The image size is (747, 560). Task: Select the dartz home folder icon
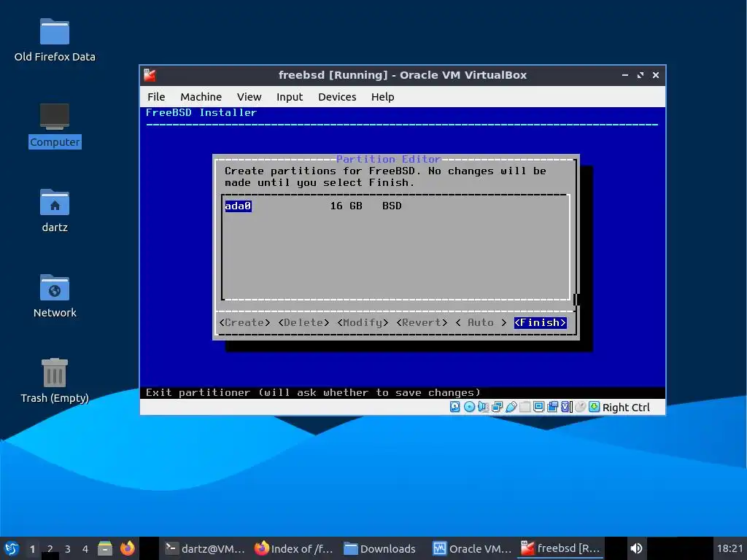tap(54, 211)
